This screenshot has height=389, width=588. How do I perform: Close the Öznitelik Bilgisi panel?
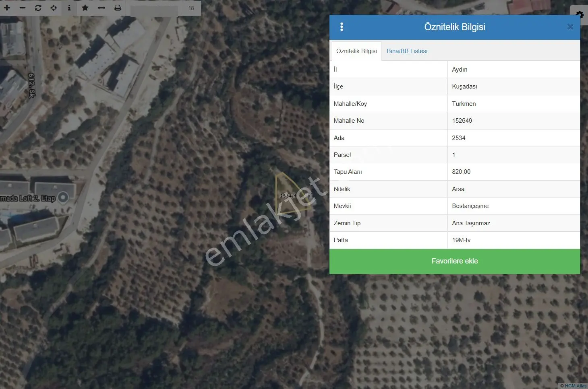tap(570, 27)
